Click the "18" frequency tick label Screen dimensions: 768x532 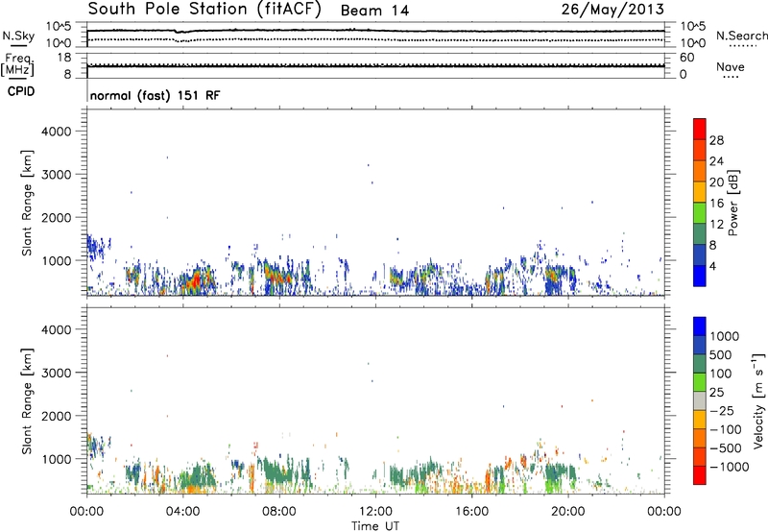(x=64, y=58)
